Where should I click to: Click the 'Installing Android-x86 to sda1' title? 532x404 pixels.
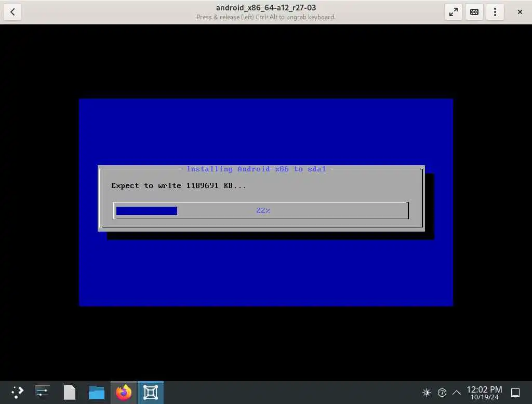[x=257, y=169]
